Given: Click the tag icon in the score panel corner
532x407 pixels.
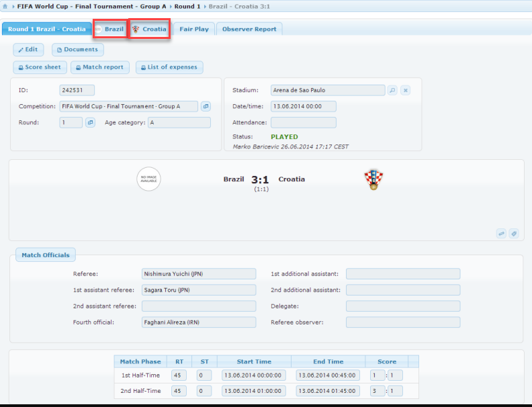Looking at the screenshot, I should (x=513, y=233).
